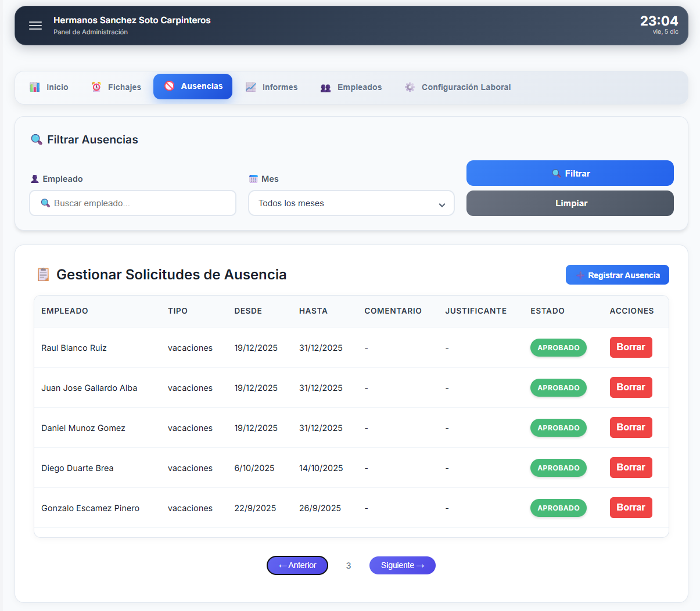This screenshot has width=700, height=611.
Task: Click the Ausencias prohibited sign icon
Action: point(170,86)
